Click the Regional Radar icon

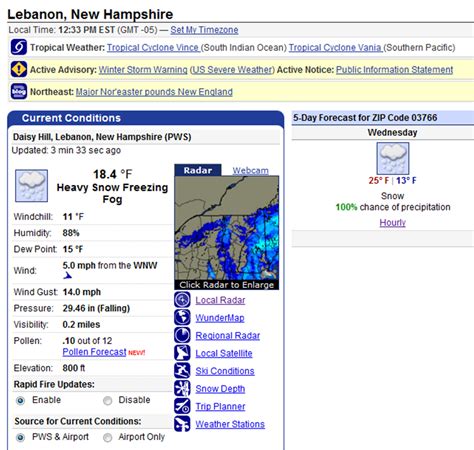(x=182, y=335)
